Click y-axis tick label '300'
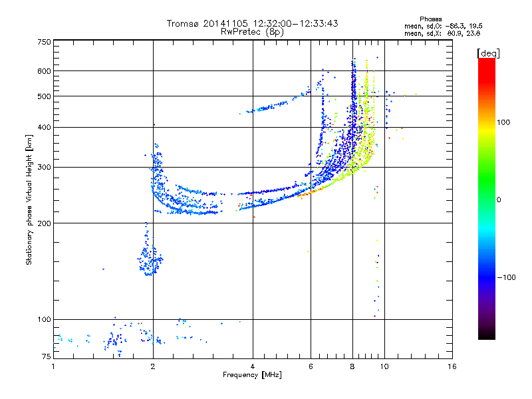 click(x=44, y=167)
